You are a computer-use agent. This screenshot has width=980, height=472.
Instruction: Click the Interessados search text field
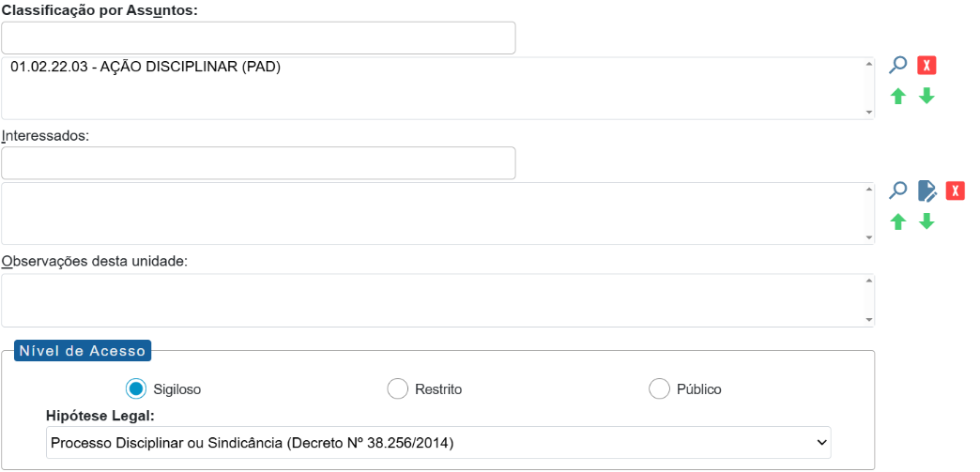click(x=259, y=163)
